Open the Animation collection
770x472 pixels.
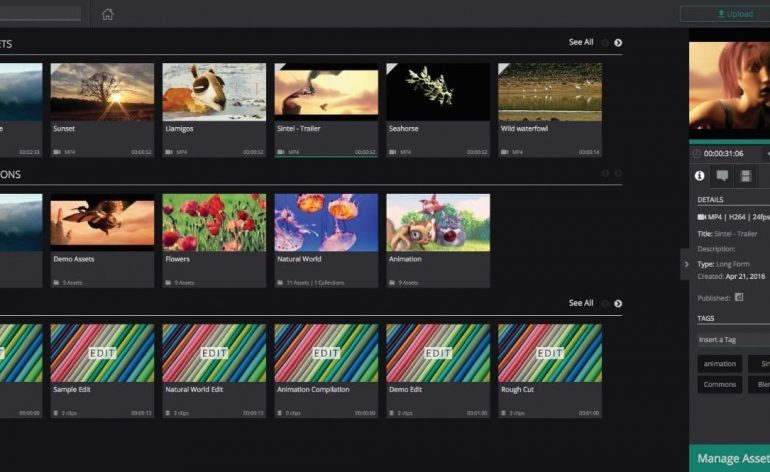[438, 222]
